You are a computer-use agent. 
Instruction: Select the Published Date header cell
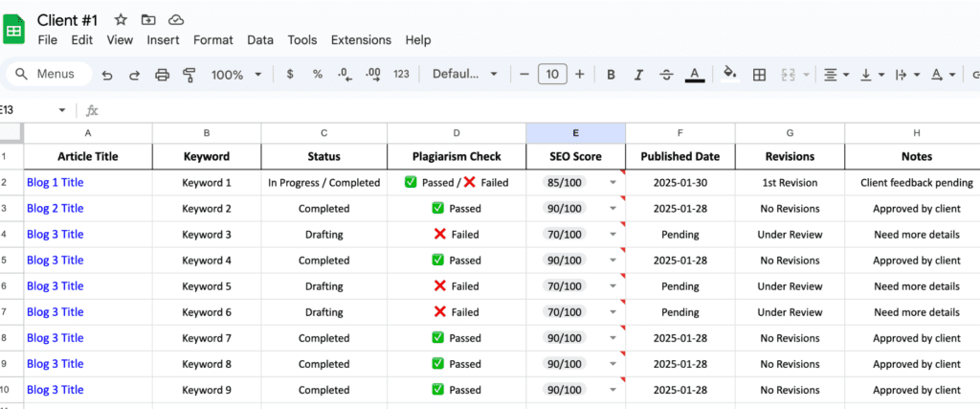[x=680, y=156]
